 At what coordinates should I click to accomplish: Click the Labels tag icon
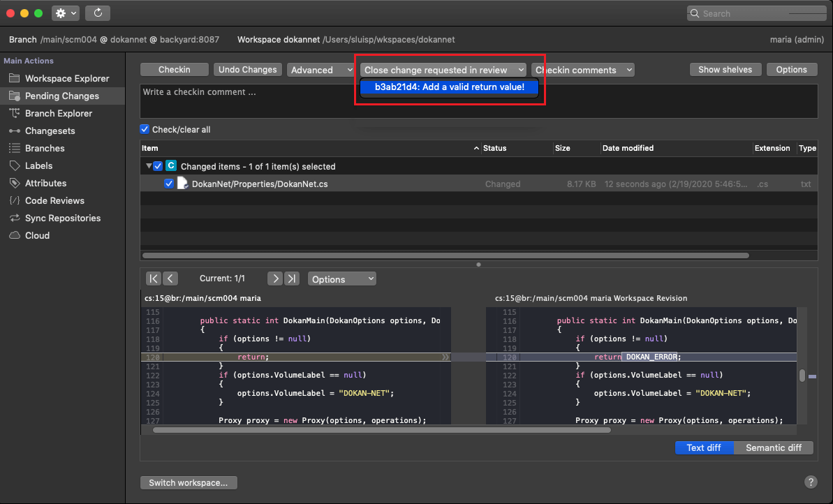click(15, 165)
